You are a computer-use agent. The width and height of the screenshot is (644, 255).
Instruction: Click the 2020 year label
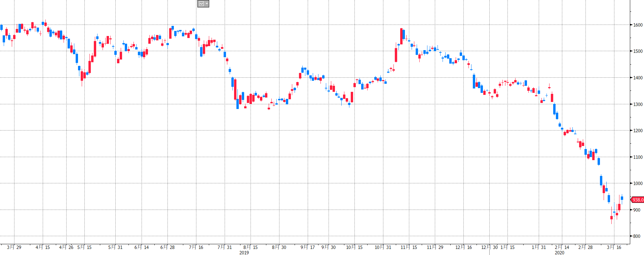pos(560,253)
